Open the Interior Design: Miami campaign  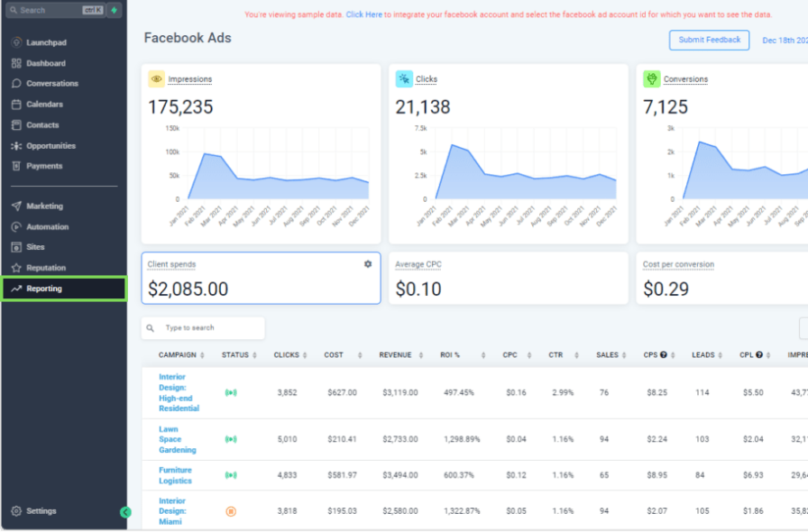(x=172, y=511)
